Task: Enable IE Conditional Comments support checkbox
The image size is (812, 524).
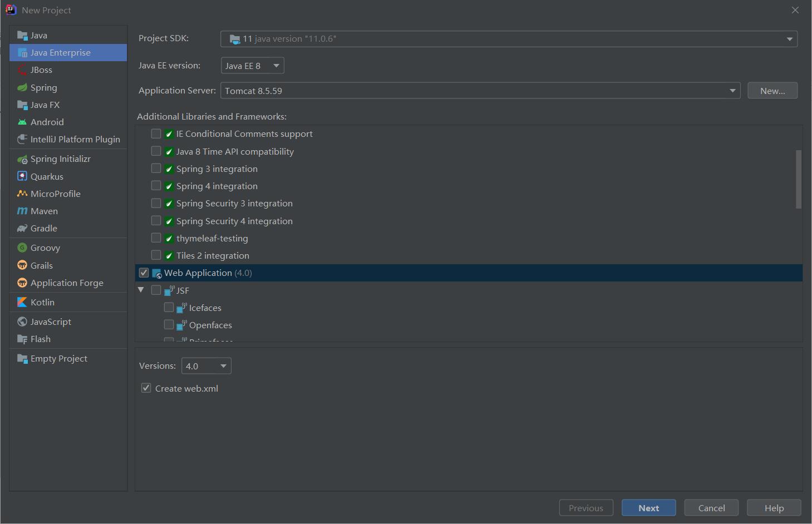Action: (156, 134)
